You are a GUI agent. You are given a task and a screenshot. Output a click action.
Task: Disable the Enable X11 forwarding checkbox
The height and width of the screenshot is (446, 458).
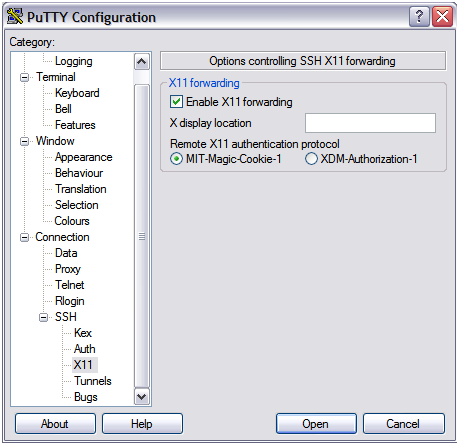coord(176,102)
